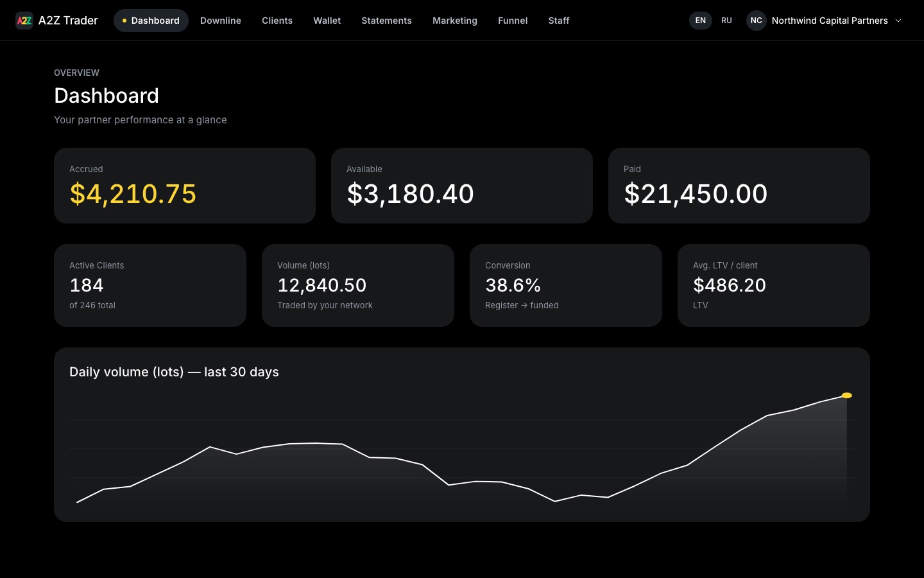Screen dimensions: 924x578
Task: Go to the Clients tab
Action: (x=277, y=21)
